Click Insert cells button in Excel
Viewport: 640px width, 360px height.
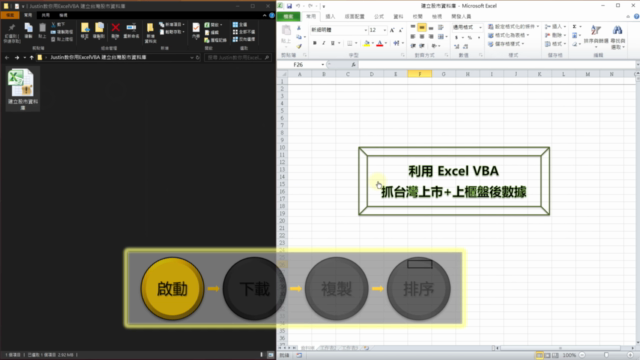(x=556, y=27)
